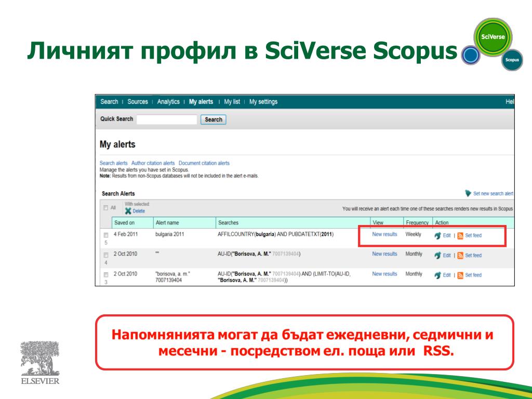
Task: Tick the All checkbox in Search Alerts
Action: [106, 208]
